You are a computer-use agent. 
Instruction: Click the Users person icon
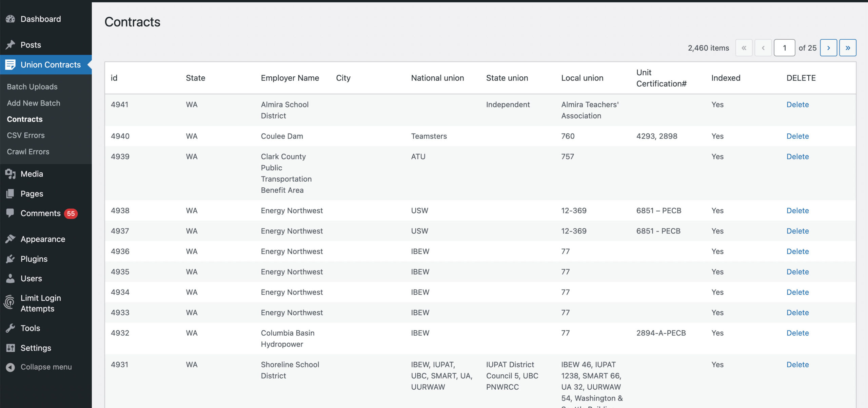[11, 278]
